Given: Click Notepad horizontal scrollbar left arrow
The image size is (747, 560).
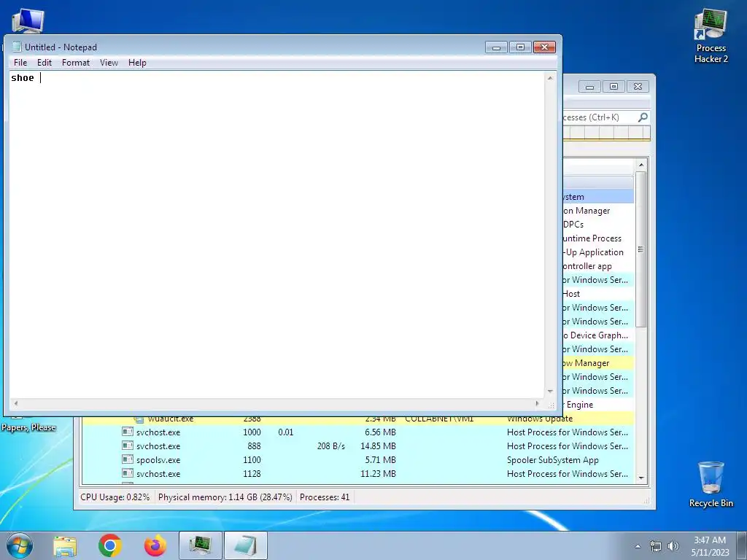Looking at the screenshot, I should [16, 403].
